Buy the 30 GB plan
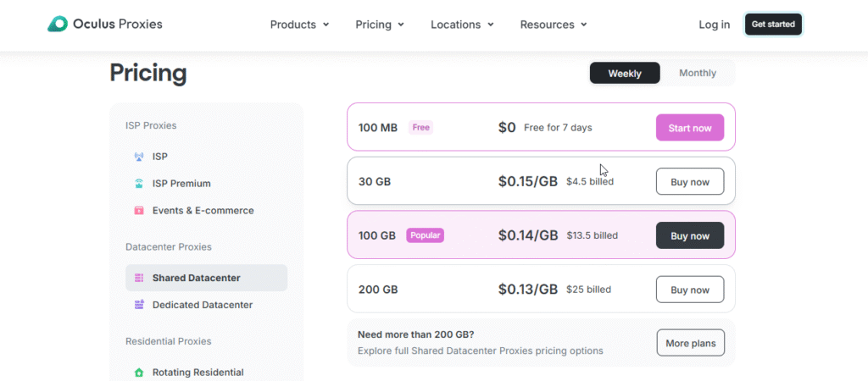The height and width of the screenshot is (381, 868). pos(689,181)
